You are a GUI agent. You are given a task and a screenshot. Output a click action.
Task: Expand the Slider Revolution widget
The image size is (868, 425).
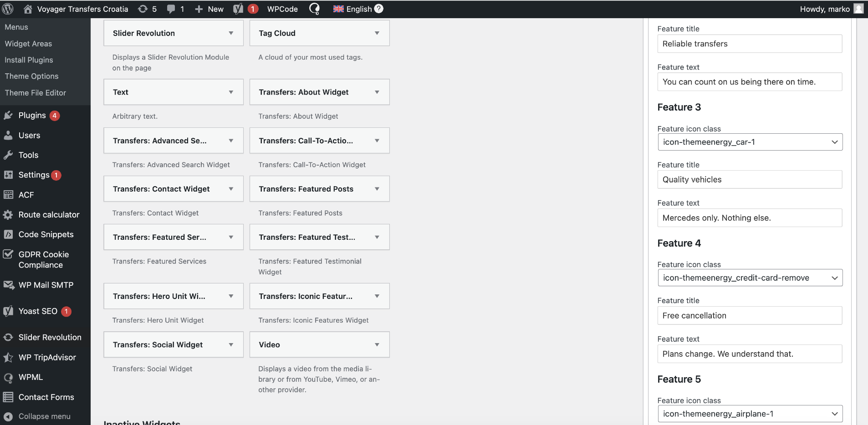pos(231,33)
